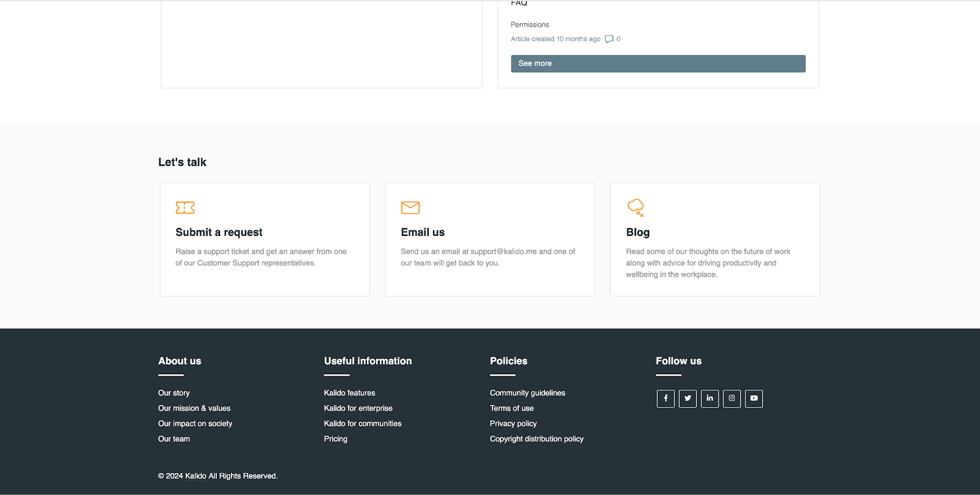Screen dimensions: 980x495
Task: Open the LinkedIn social icon
Action: click(709, 399)
